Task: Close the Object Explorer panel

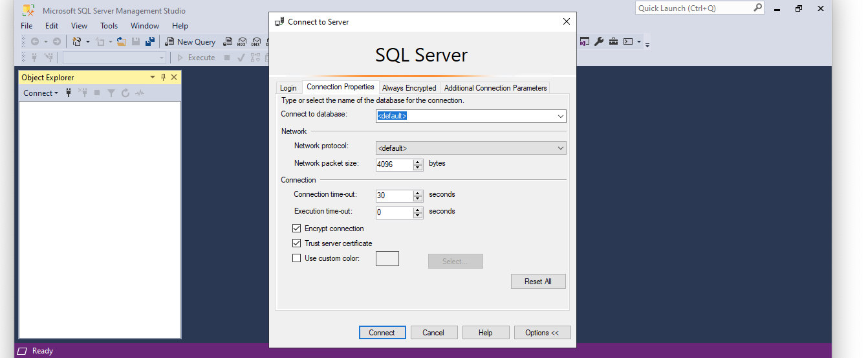Action: pos(173,77)
